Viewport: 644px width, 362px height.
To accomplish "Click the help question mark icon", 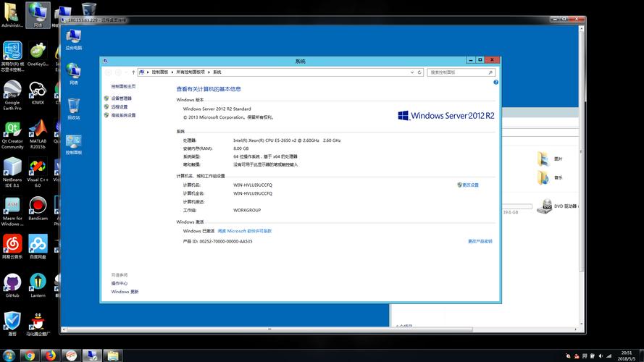I will click(x=495, y=83).
